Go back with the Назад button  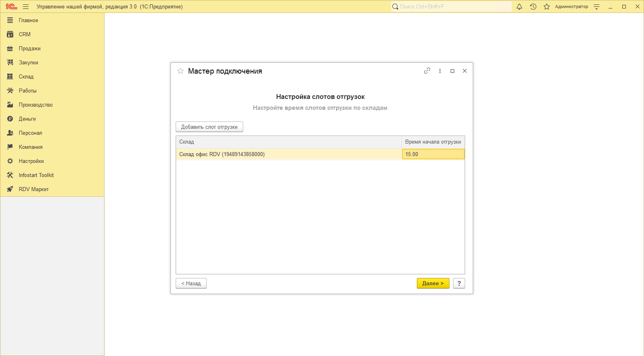click(x=191, y=283)
